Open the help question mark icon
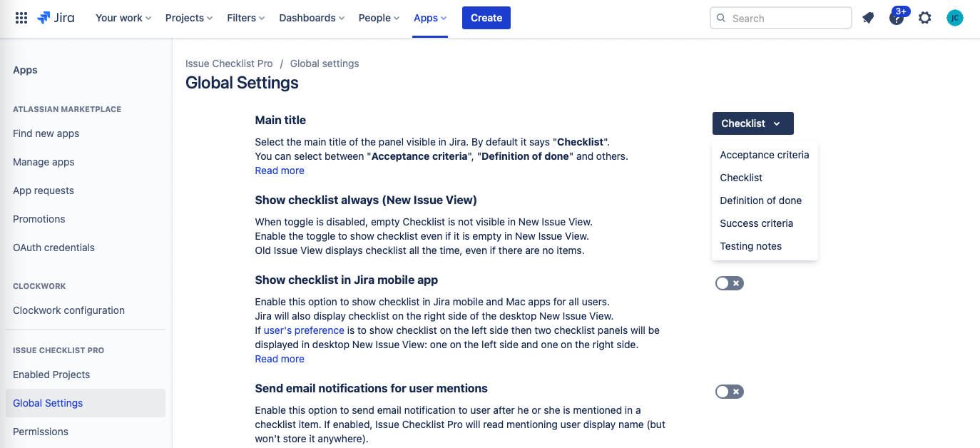980x448 pixels. point(896,19)
